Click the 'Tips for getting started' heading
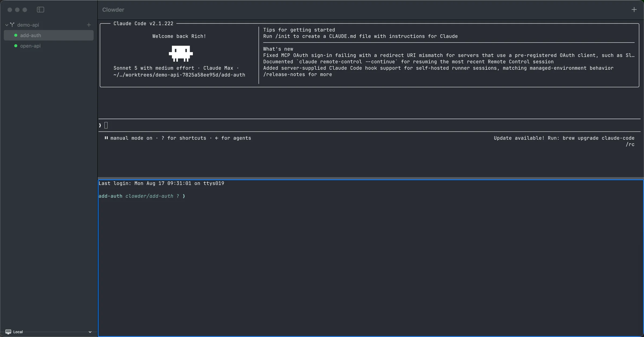 (x=299, y=30)
